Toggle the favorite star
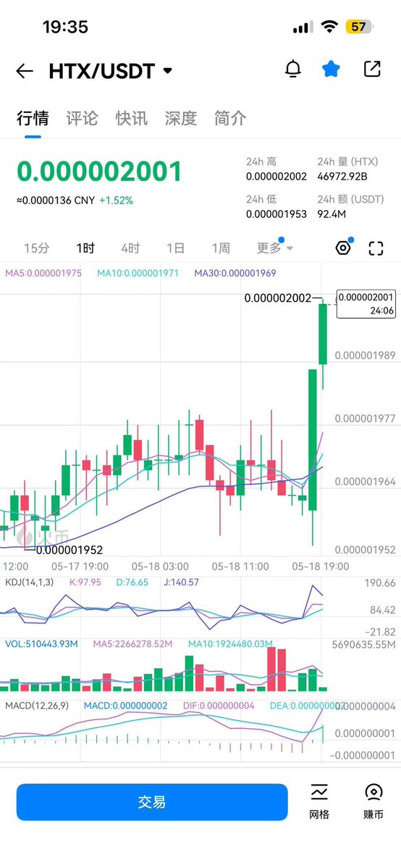The image size is (401, 868). point(332,69)
